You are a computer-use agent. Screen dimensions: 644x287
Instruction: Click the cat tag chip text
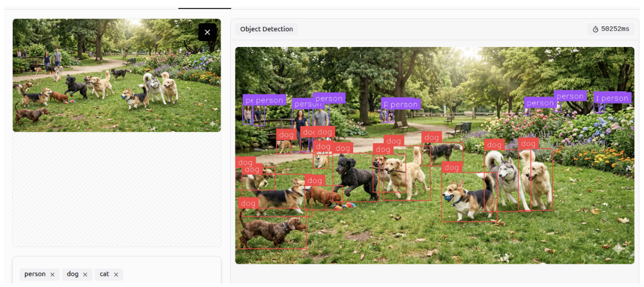click(x=105, y=274)
